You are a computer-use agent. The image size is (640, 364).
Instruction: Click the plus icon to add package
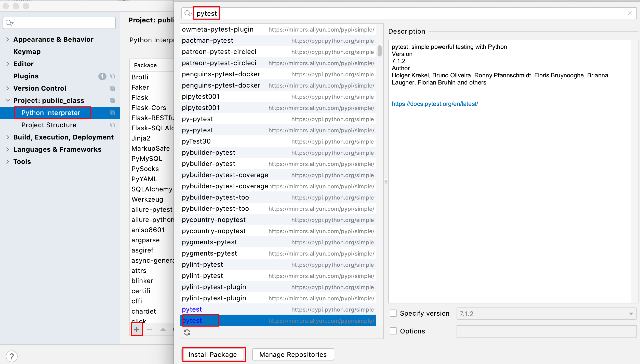(137, 329)
